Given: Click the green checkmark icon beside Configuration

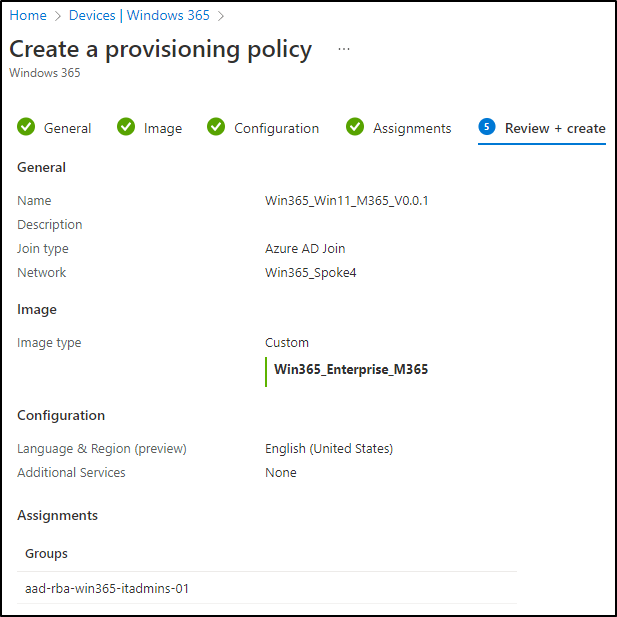Looking at the screenshot, I should click(216, 127).
